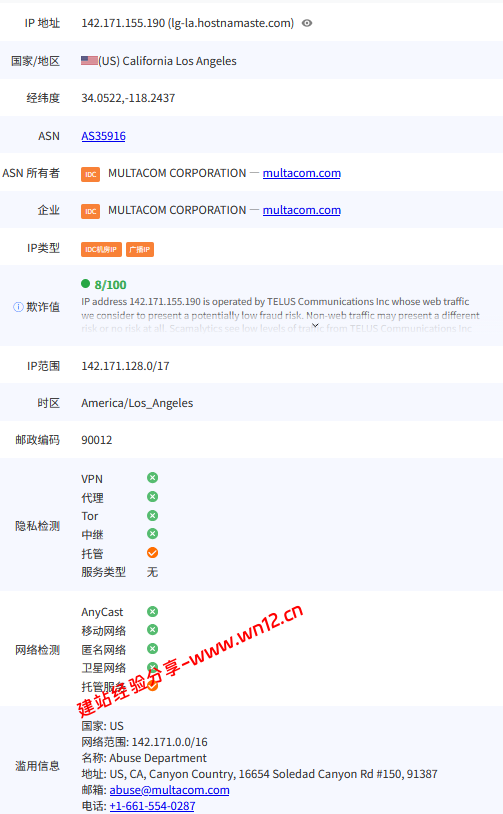Click the postal code 90012

pyautogui.click(x=97, y=440)
